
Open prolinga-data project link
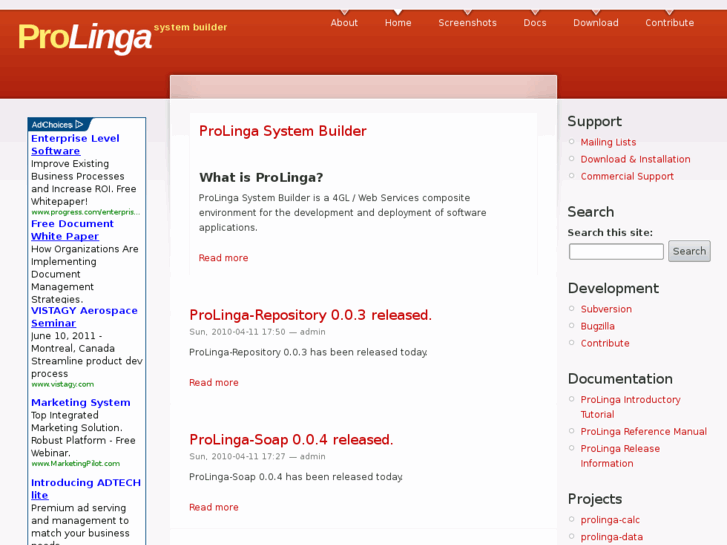click(x=612, y=537)
